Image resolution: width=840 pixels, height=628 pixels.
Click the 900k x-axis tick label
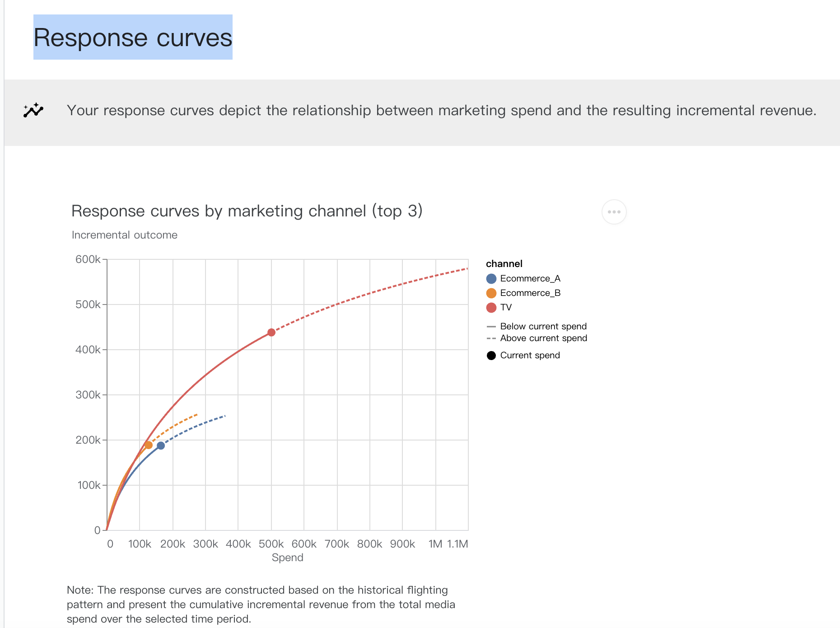pyautogui.click(x=402, y=544)
